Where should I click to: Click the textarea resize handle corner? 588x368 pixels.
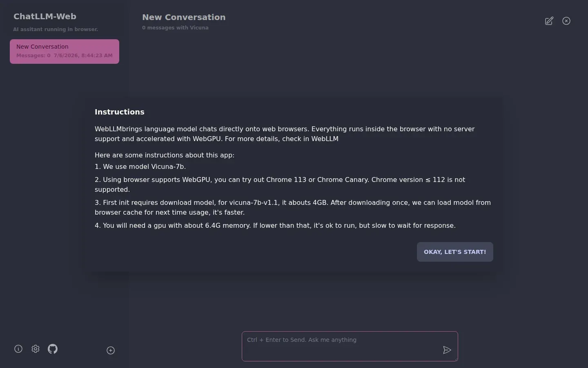pyautogui.click(x=455, y=359)
